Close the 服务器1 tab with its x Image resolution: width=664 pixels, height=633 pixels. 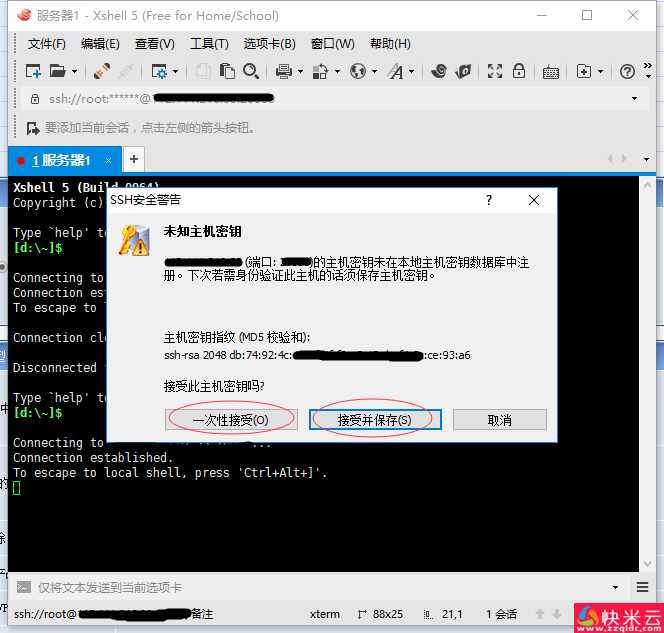coord(108,160)
